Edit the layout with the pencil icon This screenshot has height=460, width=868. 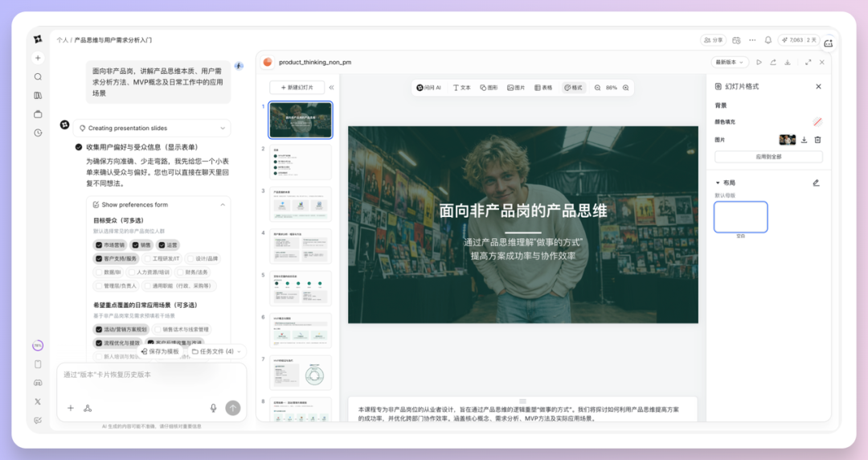[x=816, y=183]
